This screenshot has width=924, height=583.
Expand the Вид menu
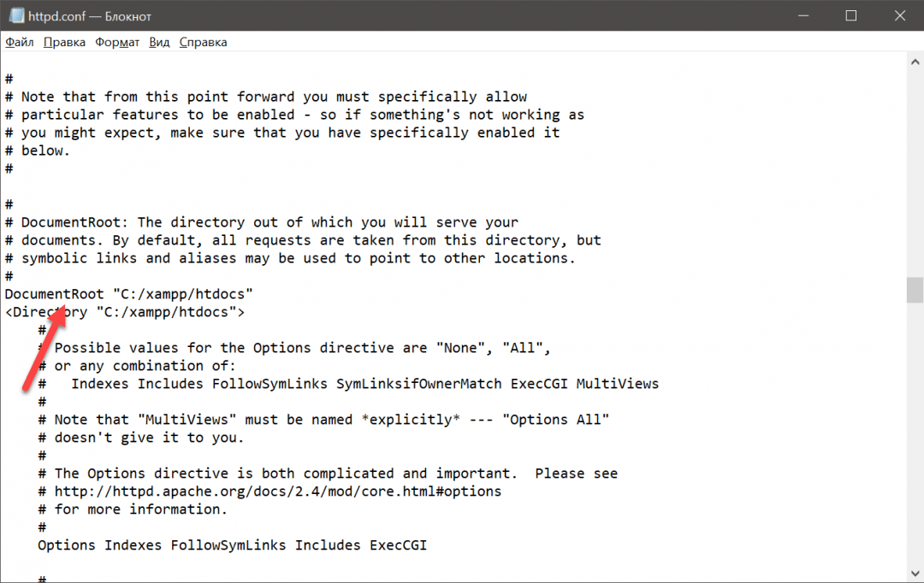(159, 42)
